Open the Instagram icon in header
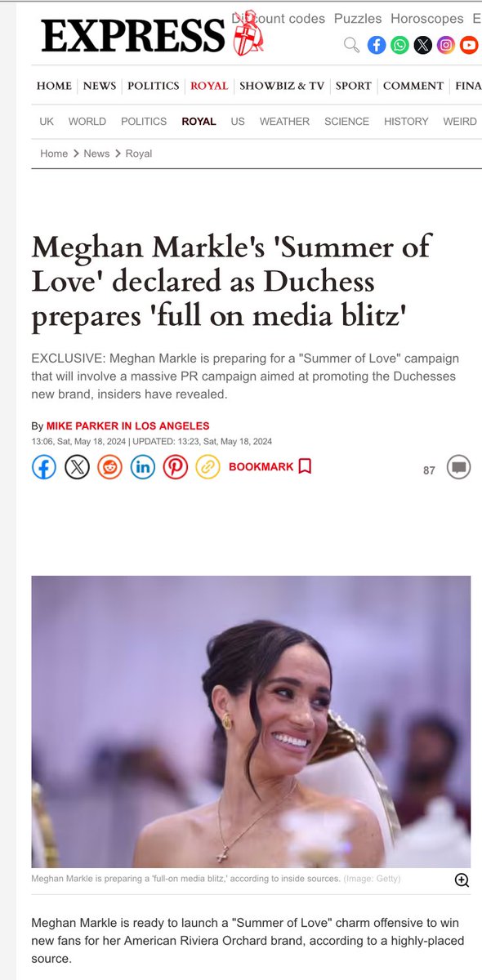Screen dimensions: 482x980 (445, 45)
